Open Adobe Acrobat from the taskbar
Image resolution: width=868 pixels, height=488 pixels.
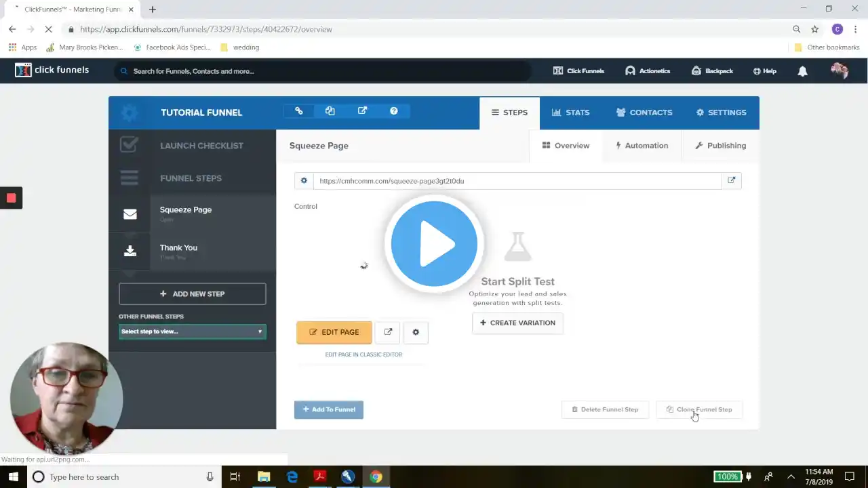click(320, 477)
